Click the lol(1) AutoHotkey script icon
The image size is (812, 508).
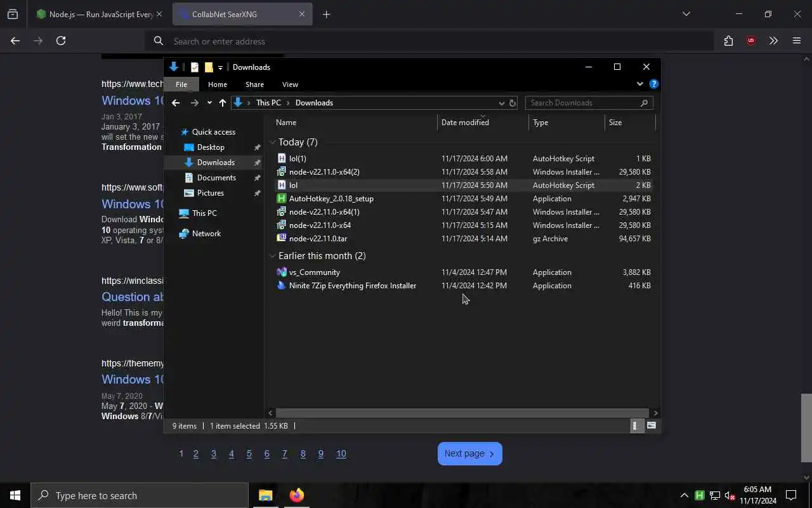282,158
